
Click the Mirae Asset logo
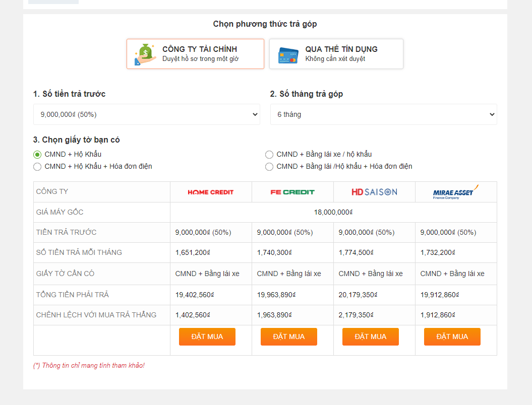click(455, 192)
